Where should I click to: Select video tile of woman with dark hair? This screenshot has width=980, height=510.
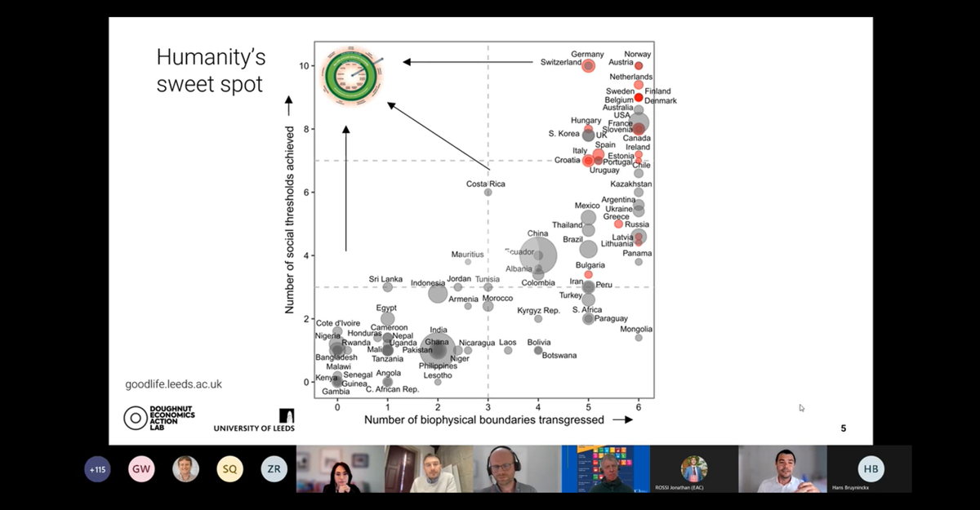pyautogui.click(x=341, y=469)
